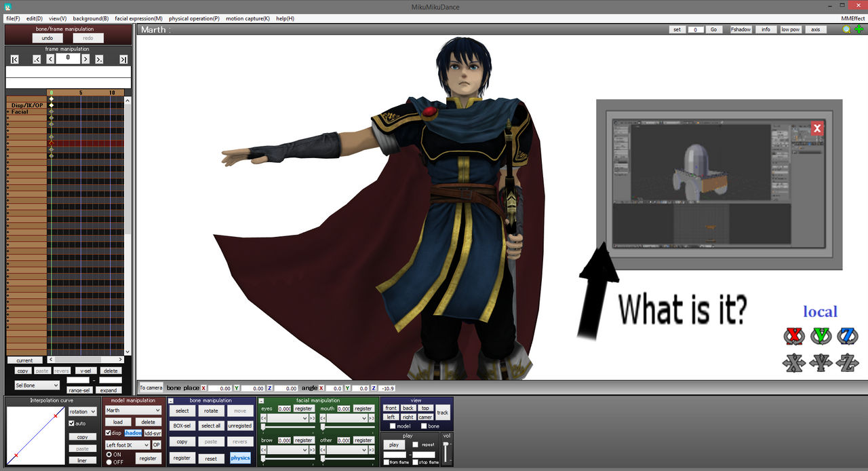Jump to the first frame button
The height and width of the screenshot is (471, 868).
(15, 60)
